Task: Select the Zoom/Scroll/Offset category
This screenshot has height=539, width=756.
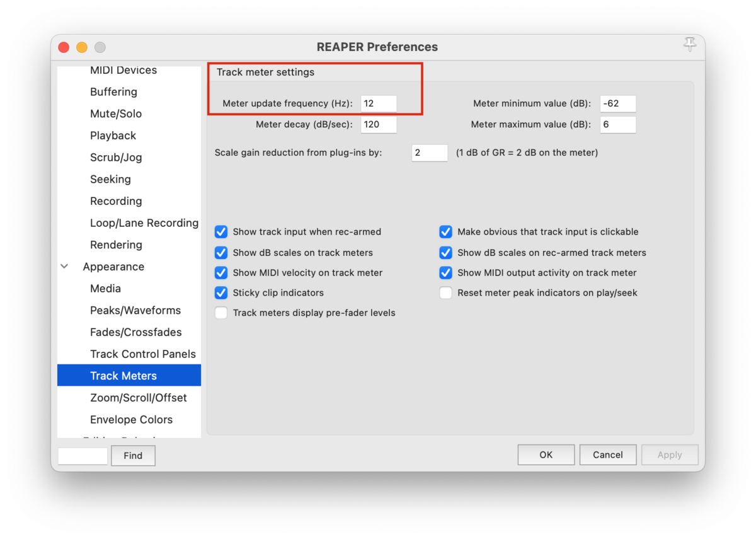Action: point(139,397)
